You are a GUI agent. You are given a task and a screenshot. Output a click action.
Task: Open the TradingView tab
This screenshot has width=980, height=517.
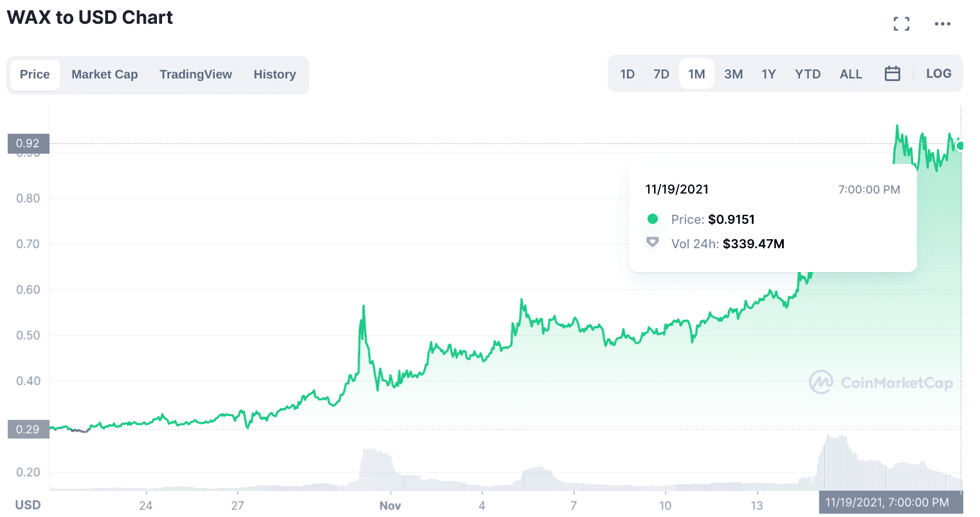pos(195,75)
